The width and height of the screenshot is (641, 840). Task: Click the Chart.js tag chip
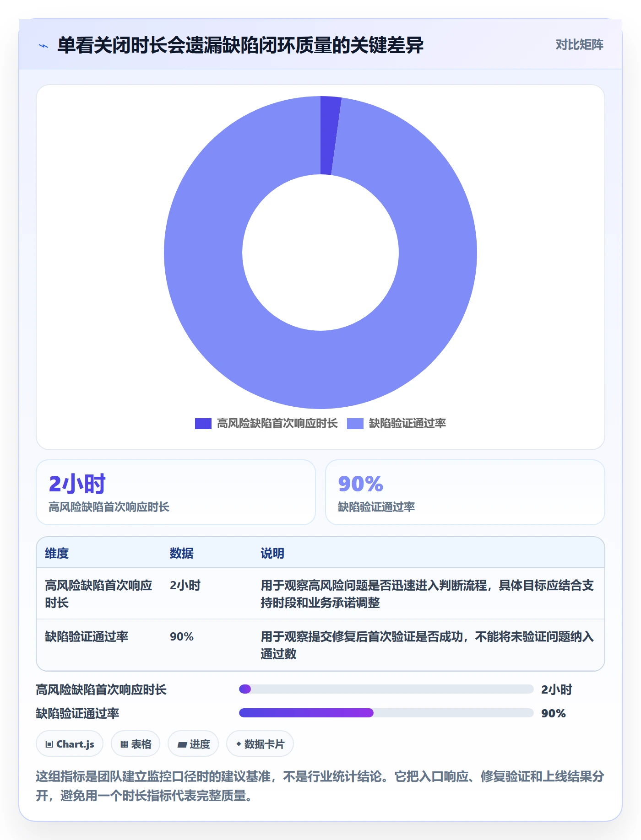pos(70,744)
